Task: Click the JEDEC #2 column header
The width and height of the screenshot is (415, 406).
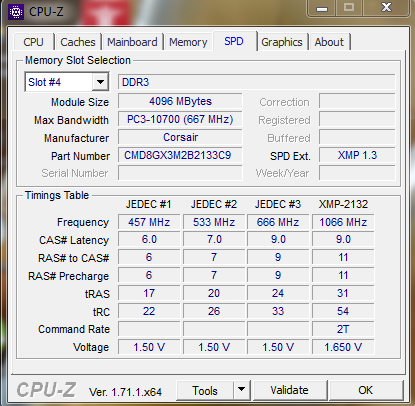Action: (x=214, y=204)
